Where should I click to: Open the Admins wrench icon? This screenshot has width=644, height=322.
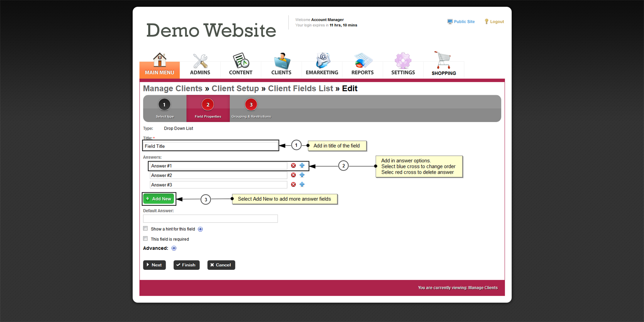(200, 61)
